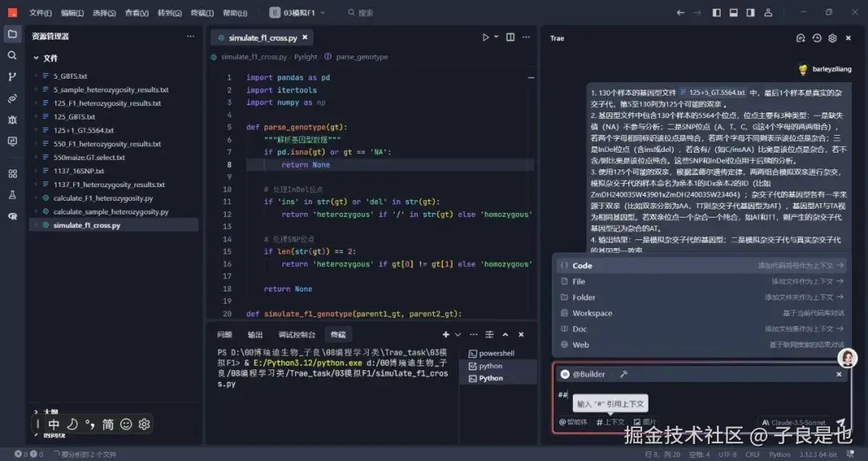
Task: Expand the File context option
Action: pos(702,282)
